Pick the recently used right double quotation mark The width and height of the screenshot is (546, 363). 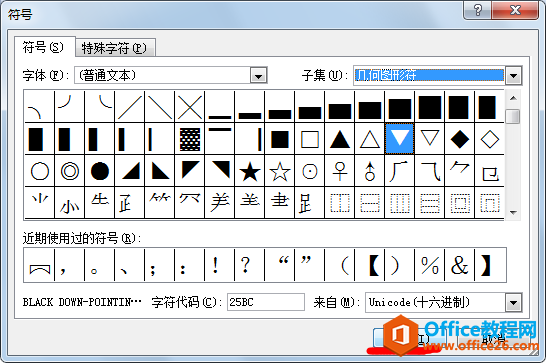(310, 265)
